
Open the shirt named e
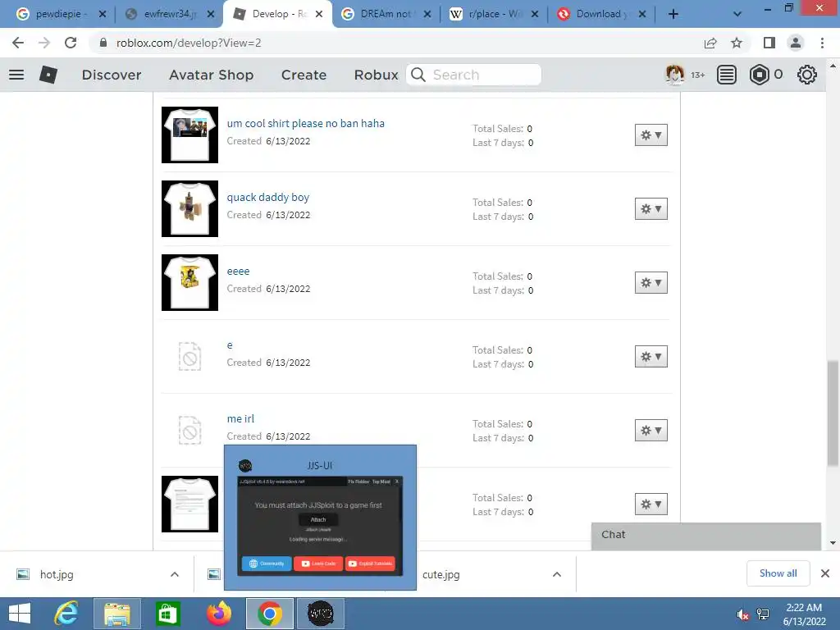pyautogui.click(x=230, y=345)
